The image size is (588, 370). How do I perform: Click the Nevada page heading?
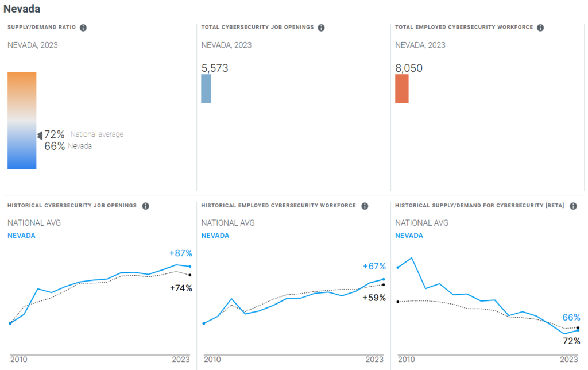coord(22,9)
